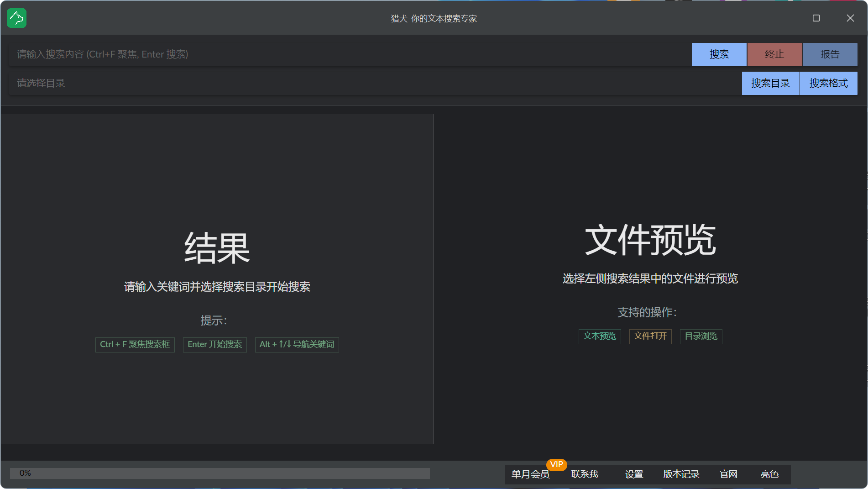Open 单月会员 membership menu item
868x489 pixels.
pyautogui.click(x=530, y=474)
